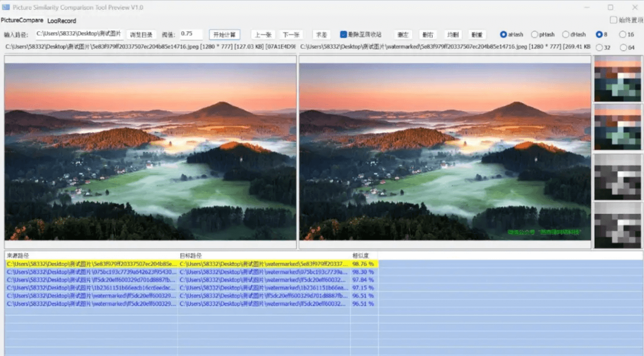Click into the threshold 0.75 field

(191, 34)
